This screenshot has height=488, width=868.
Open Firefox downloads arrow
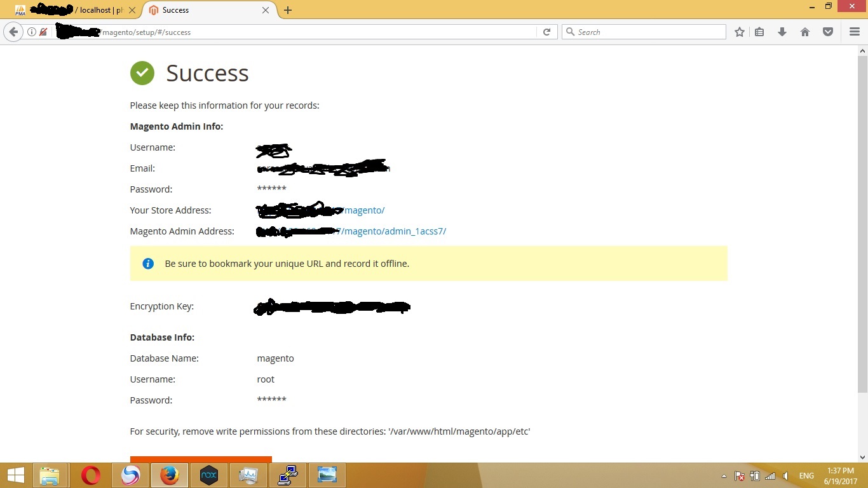click(782, 32)
